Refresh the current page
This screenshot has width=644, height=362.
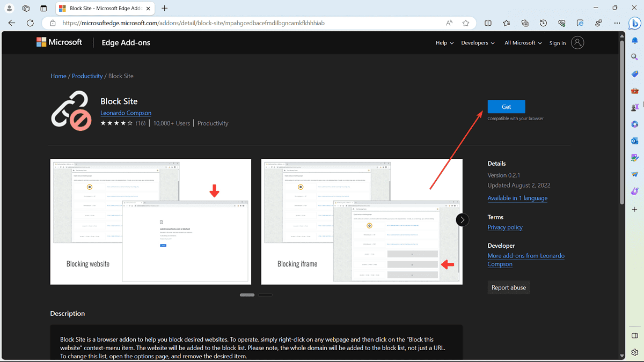[31, 23]
